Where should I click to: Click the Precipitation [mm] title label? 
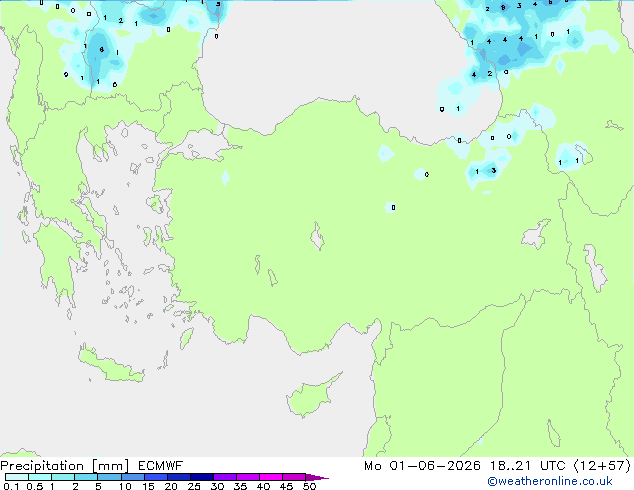65,466
